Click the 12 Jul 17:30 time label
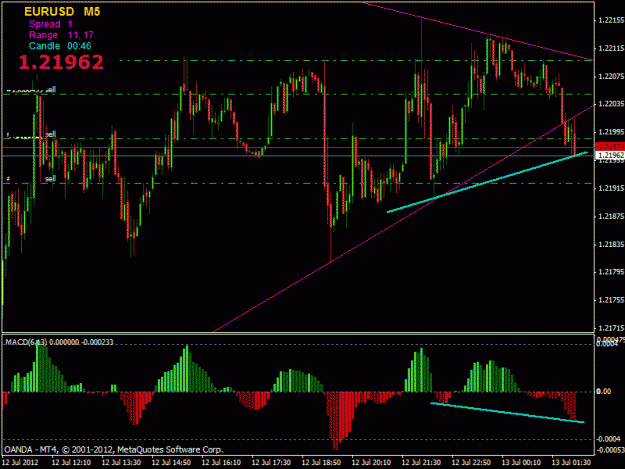The width and height of the screenshot is (625, 469). click(x=271, y=462)
